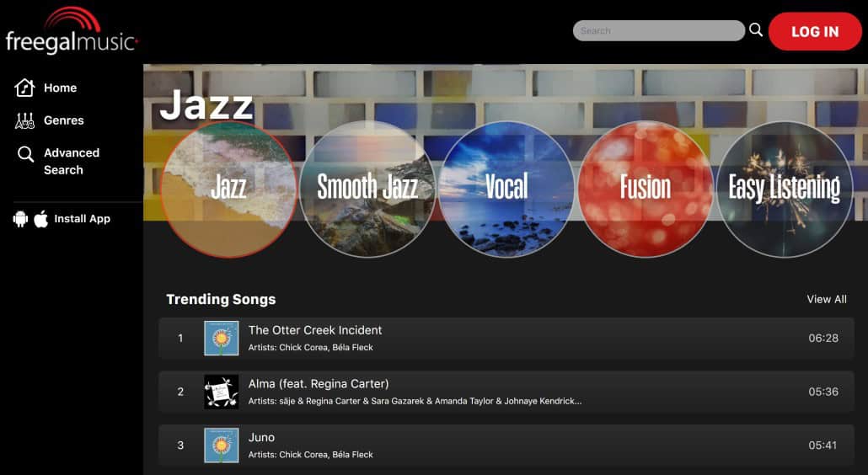This screenshot has height=475, width=868.
Task: Click The Otter Creek Incident album thumbnail
Action: (x=222, y=339)
